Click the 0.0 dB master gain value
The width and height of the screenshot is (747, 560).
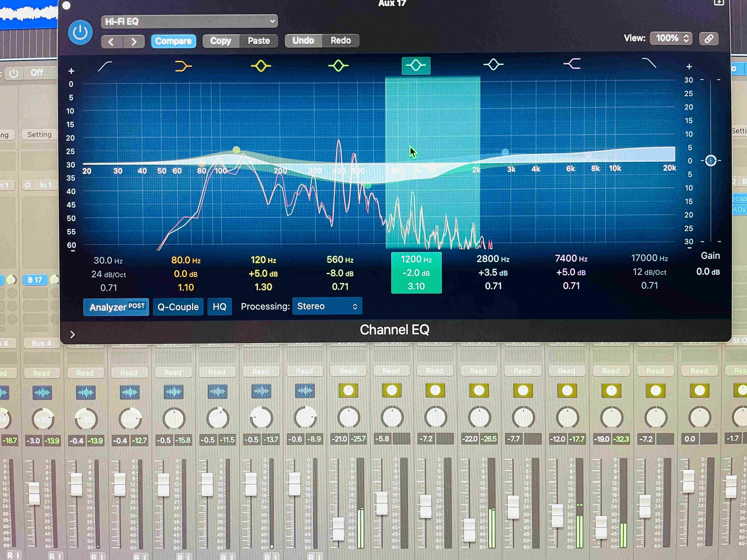coord(708,272)
